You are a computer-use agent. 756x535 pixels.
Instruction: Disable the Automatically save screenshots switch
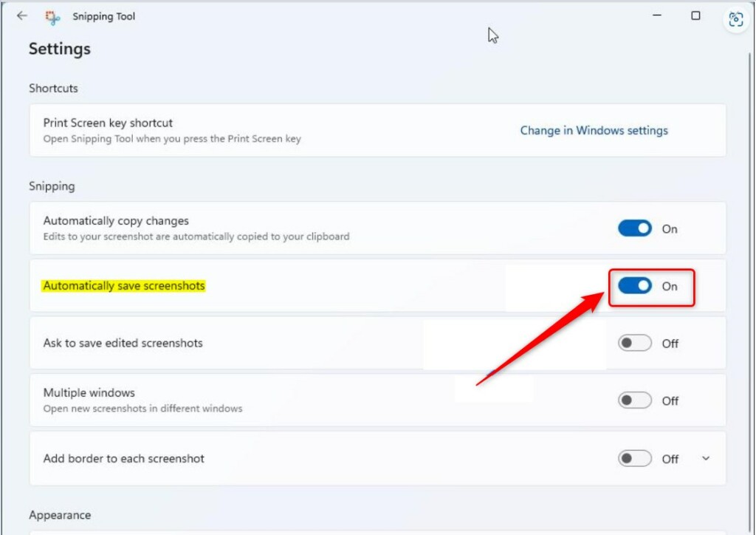pos(633,287)
